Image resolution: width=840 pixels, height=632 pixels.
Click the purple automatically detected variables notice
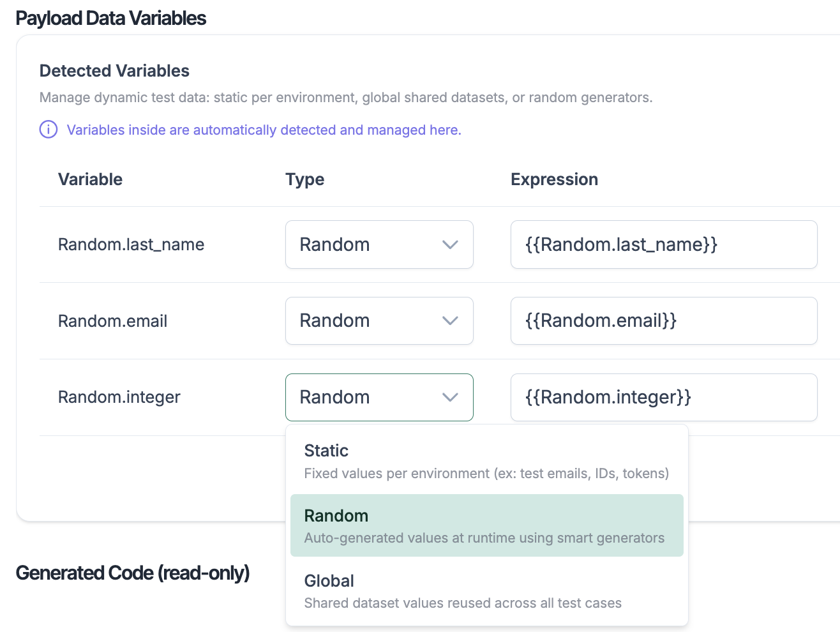tap(264, 130)
